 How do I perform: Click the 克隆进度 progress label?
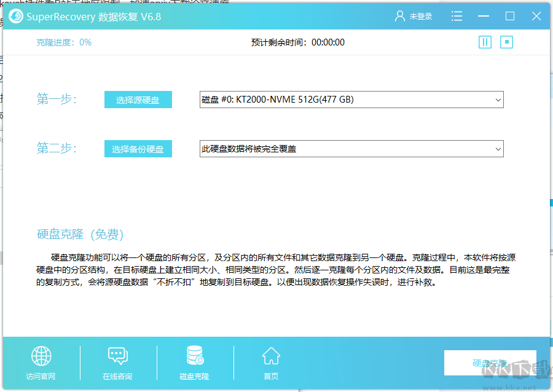tap(64, 42)
